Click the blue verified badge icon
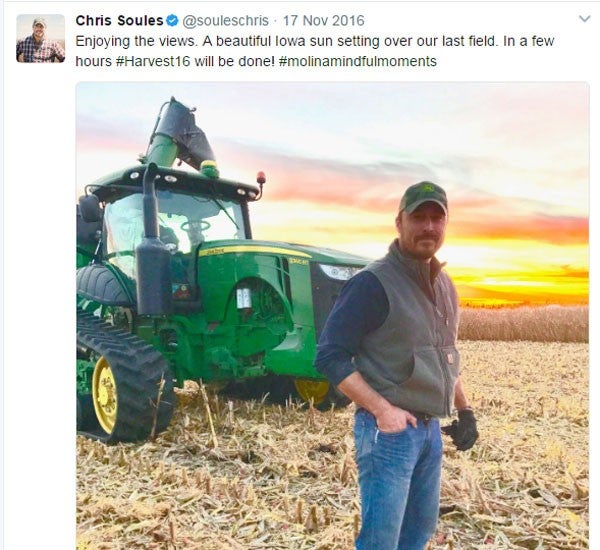600x550 pixels. (172, 21)
